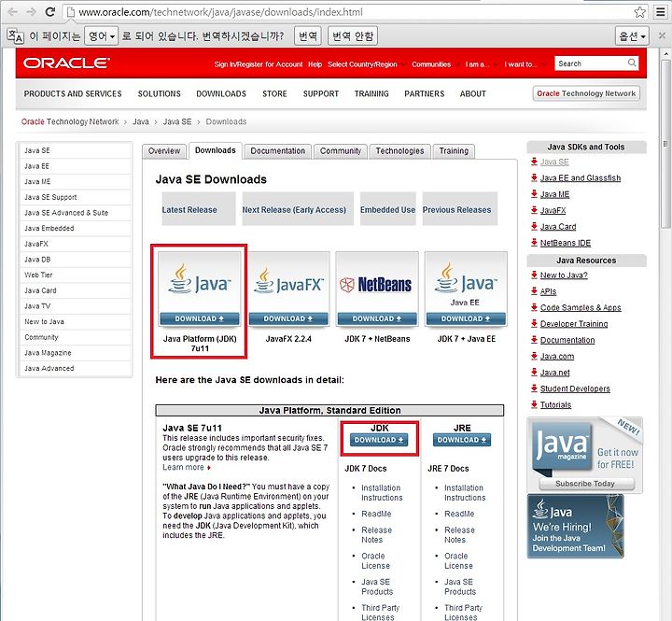
Task: Open JDK 7 Docs Installation Instructions link
Action: [x=382, y=493]
